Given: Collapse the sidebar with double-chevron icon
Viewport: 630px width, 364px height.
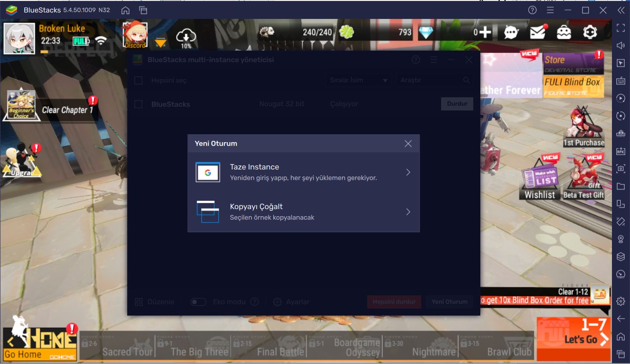Looking at the screenshot, I should [x=621, y=10].
